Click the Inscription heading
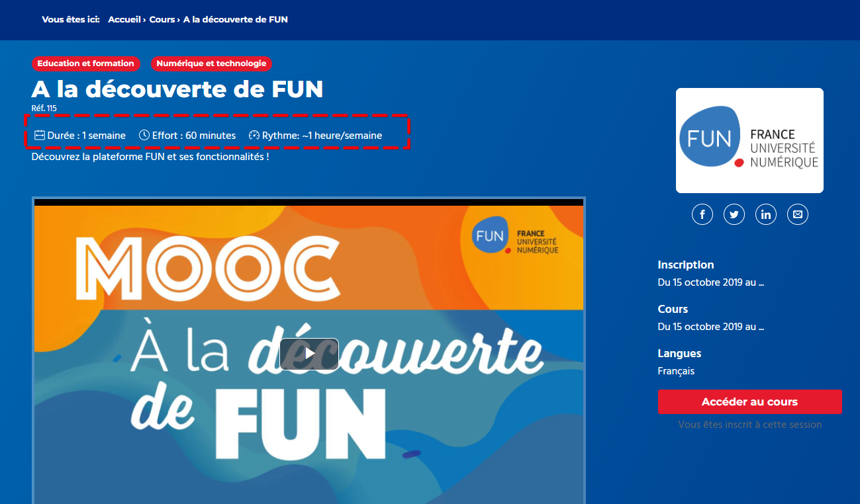 tap(686, 265)
